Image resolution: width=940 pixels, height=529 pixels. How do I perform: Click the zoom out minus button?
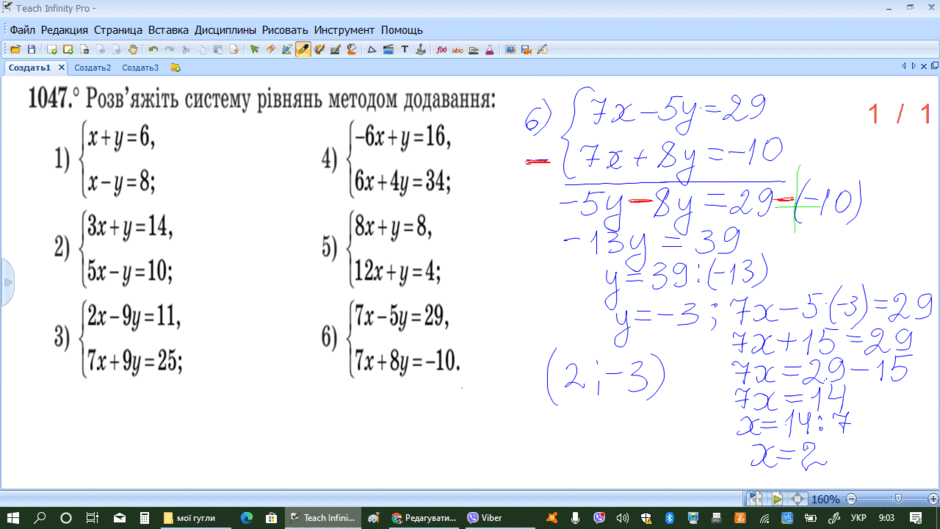coord(851,499)
